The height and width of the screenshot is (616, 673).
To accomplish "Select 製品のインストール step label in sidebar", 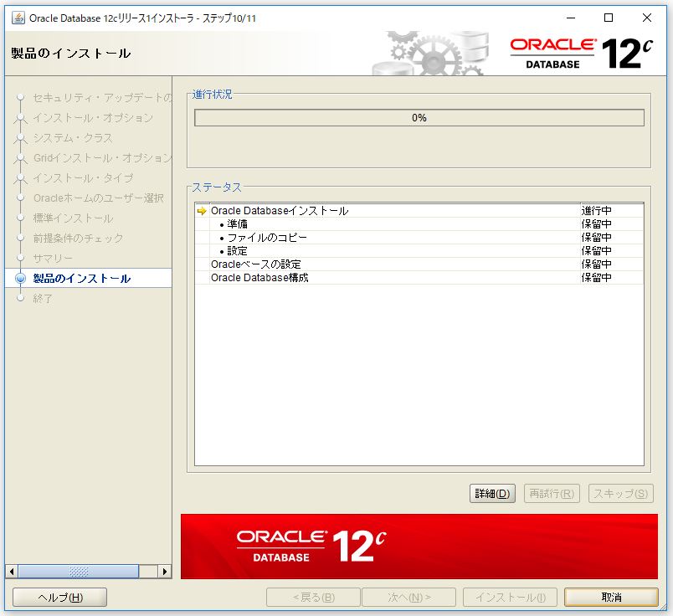I will pos(82,278).
